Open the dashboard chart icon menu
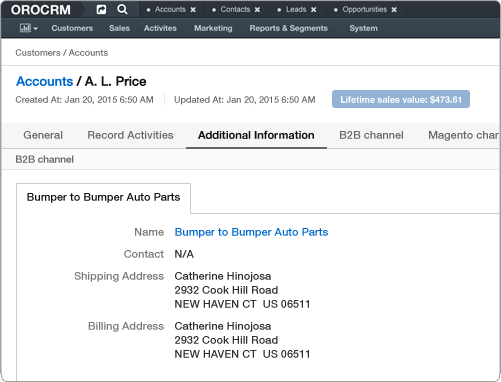501x382 pixels. click(28, 28)
